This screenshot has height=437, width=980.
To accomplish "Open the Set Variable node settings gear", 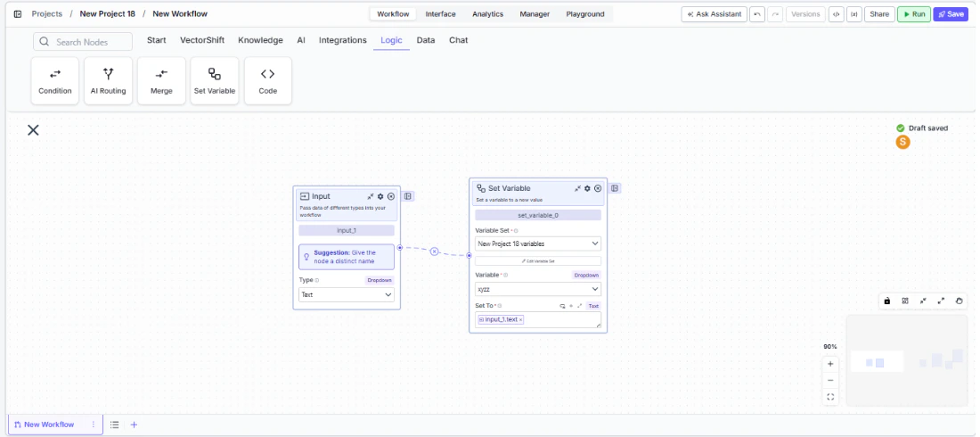I will point(587,188).
